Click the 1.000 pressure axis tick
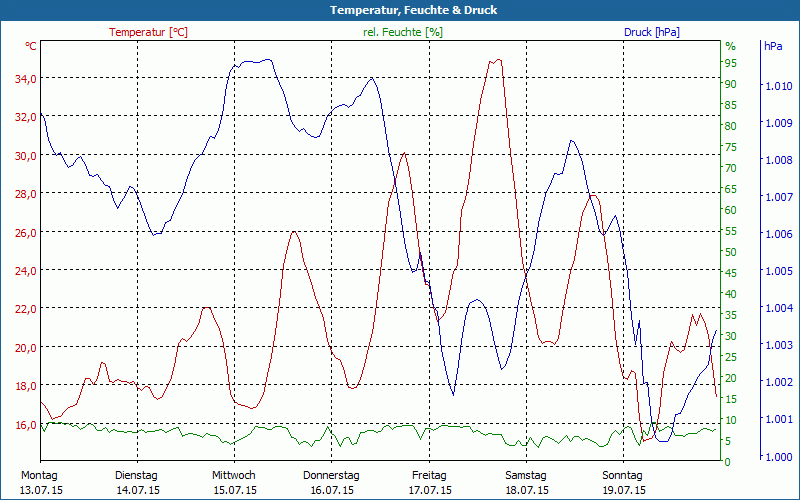Image resolution: width=800 pixels, height=500 pixels. tap(778, 457)
